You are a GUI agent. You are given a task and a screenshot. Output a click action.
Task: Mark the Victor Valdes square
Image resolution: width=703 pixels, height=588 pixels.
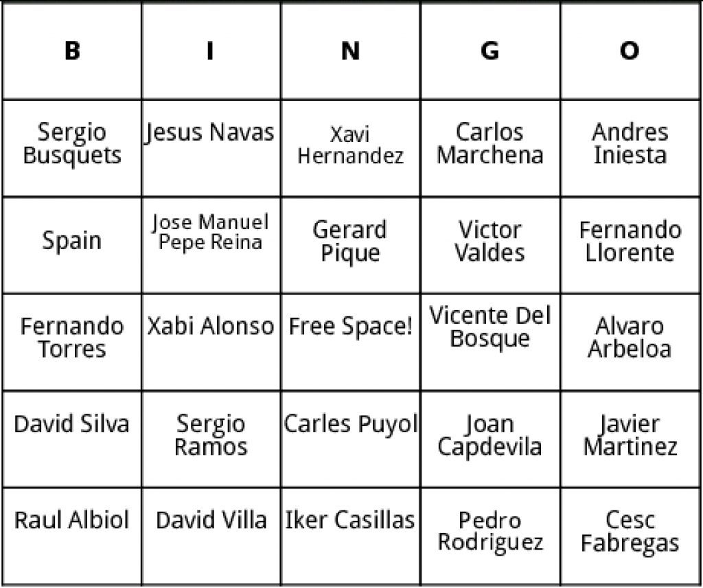pos(489,242)
